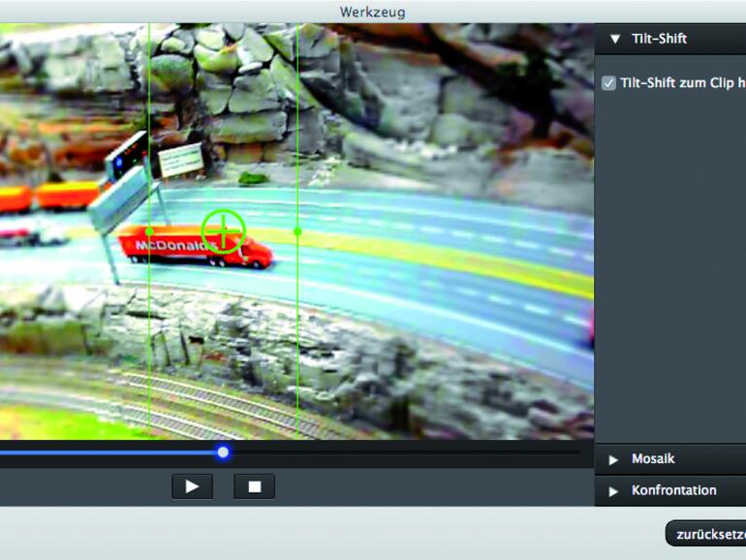Screen dimensions: 746x560
Task: Click the Tilt-Shift panel header label
Action: coord(659,40)
